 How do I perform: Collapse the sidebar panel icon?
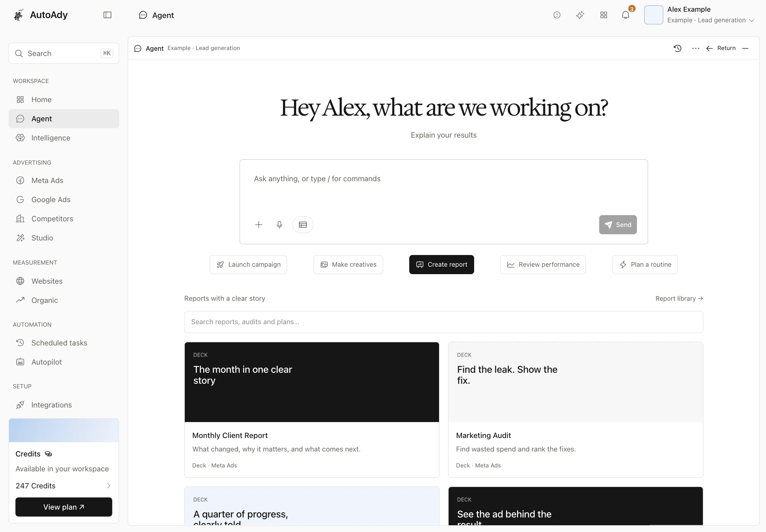(107, 15)
